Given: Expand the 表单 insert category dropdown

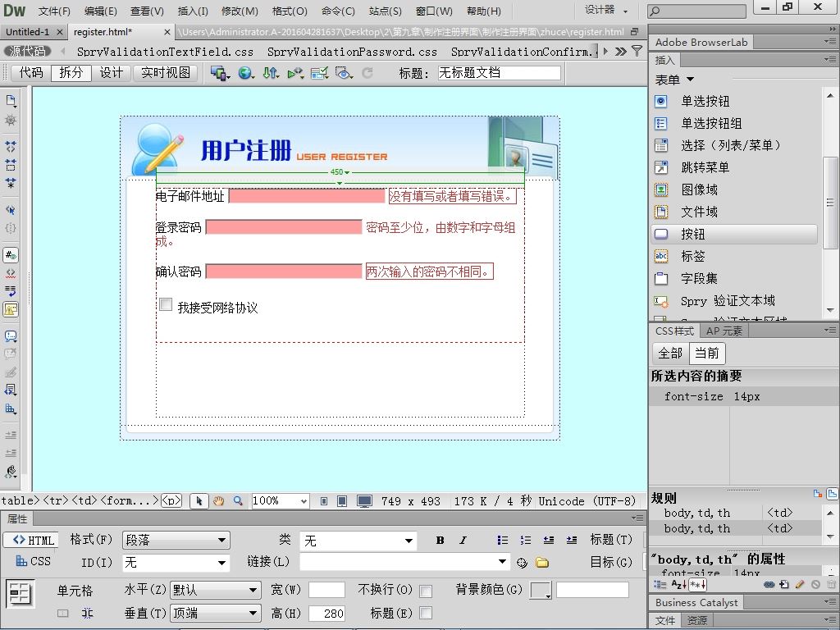Looking at the screenshot, I should coord(674,80).
